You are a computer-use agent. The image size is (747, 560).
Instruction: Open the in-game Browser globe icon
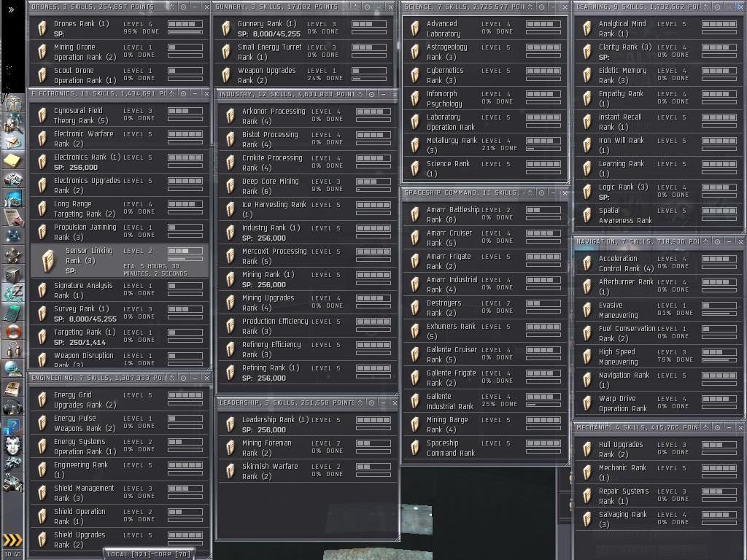(13, 369)
